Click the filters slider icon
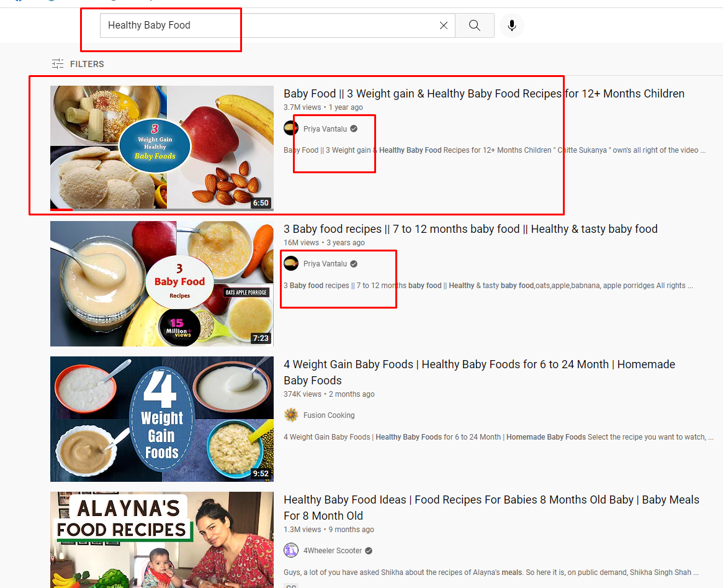Viewport: 723px width, 588px height. (x=58, y=64)
